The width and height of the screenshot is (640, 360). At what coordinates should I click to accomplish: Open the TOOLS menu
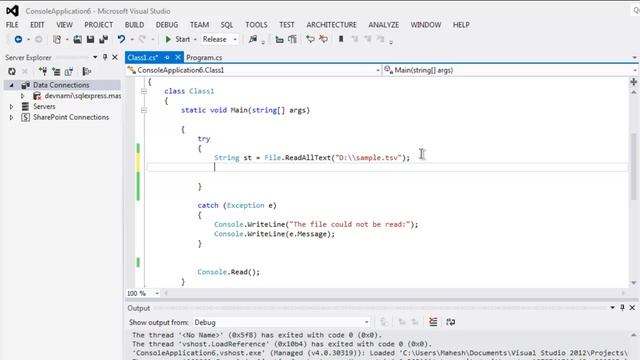[256, 25]
